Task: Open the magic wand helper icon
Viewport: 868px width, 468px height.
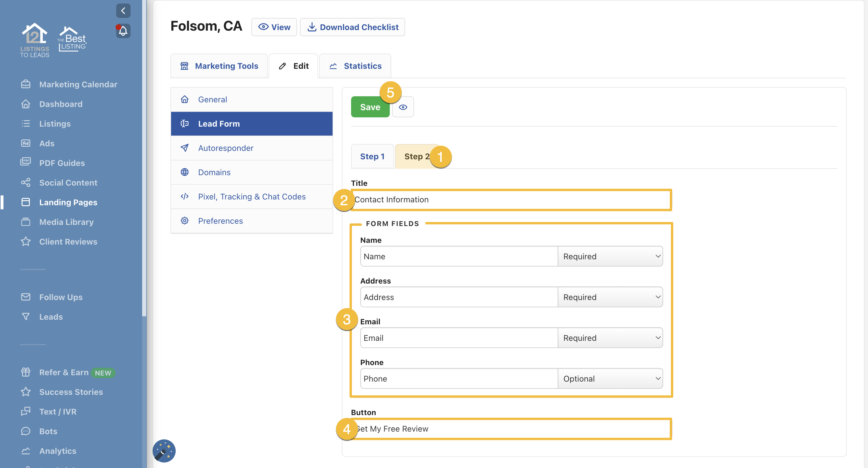Action: pos(164,450)
